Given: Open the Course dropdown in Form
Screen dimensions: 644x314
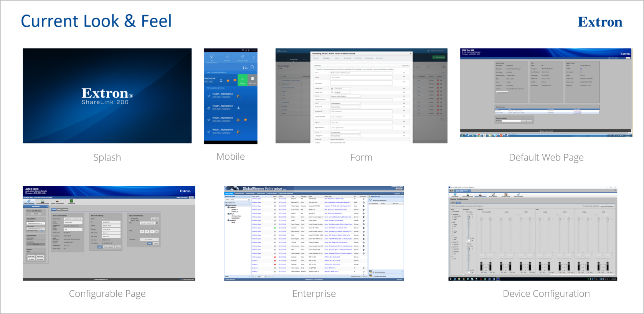Looking at the screenshot, I should 345,96.
